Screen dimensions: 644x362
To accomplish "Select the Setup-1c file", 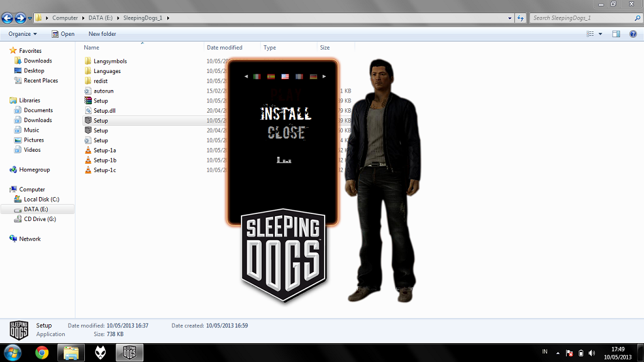I will coord(105,170).
